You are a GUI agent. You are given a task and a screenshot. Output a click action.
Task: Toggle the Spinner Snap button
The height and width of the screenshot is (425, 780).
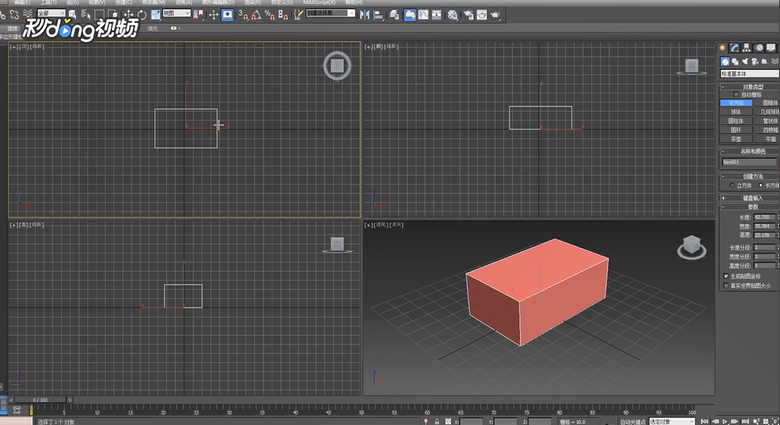click(283, 15)
